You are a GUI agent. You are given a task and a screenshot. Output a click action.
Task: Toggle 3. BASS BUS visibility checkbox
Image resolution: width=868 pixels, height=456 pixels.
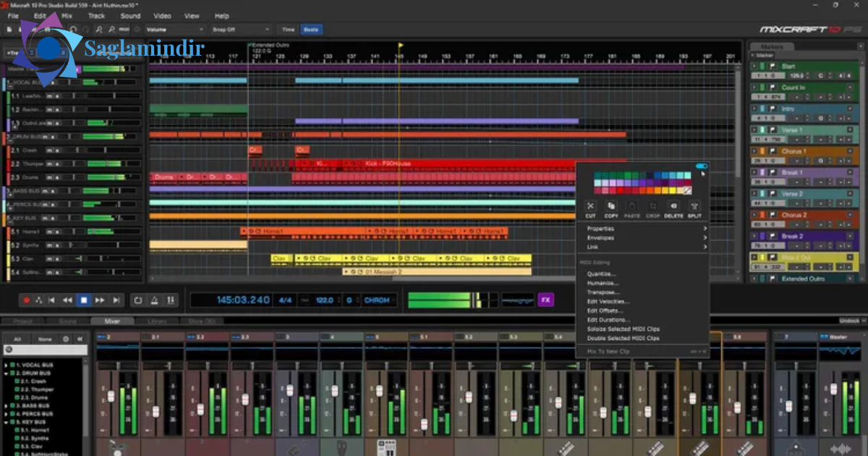point(11,406)
